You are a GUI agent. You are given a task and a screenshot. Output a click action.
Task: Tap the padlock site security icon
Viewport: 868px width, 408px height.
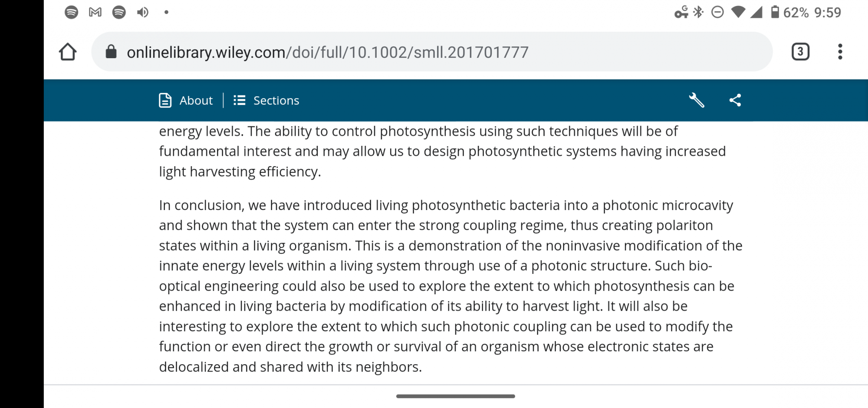[111, 52]
